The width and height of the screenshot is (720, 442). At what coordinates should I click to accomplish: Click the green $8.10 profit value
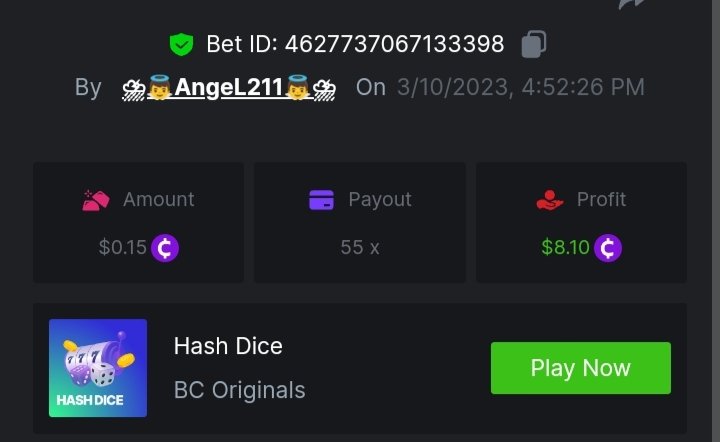[565, 247]
